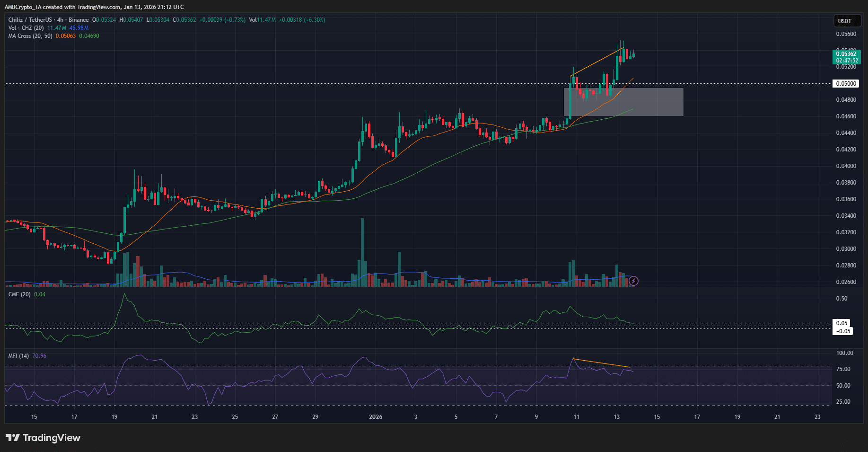Click the 2026 label on the time axis
This screenshot has height=452, width=868.
tap(376, 417)
